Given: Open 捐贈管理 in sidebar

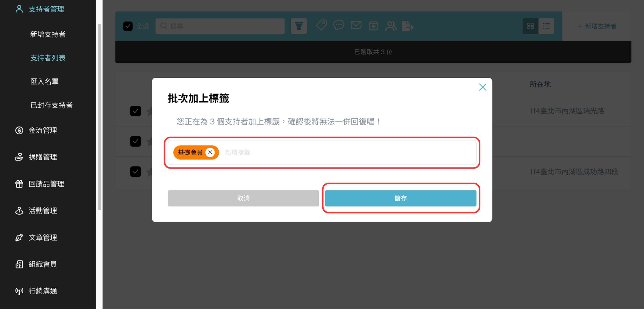Looking at the screenshot, I should coord(43,157).
